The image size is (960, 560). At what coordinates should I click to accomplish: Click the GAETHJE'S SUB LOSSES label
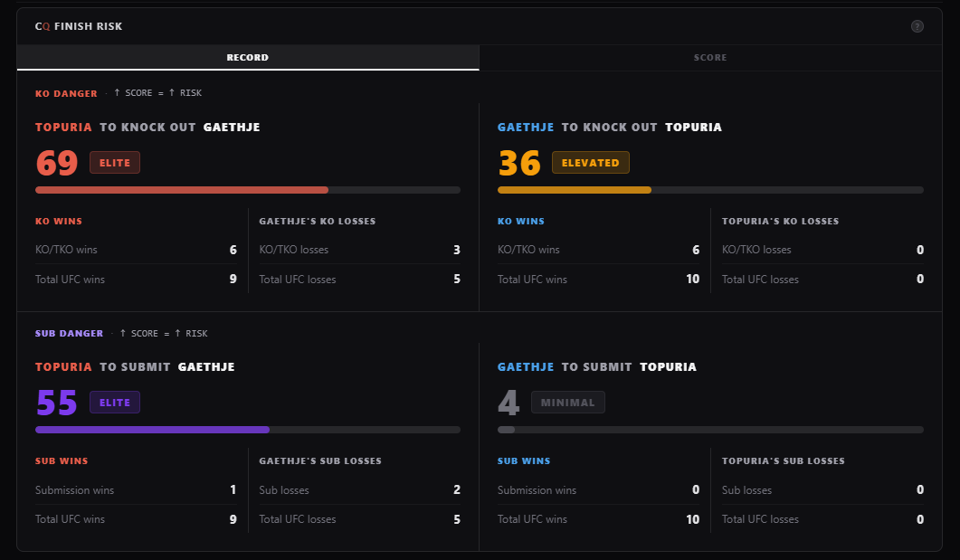coord(320,461)
